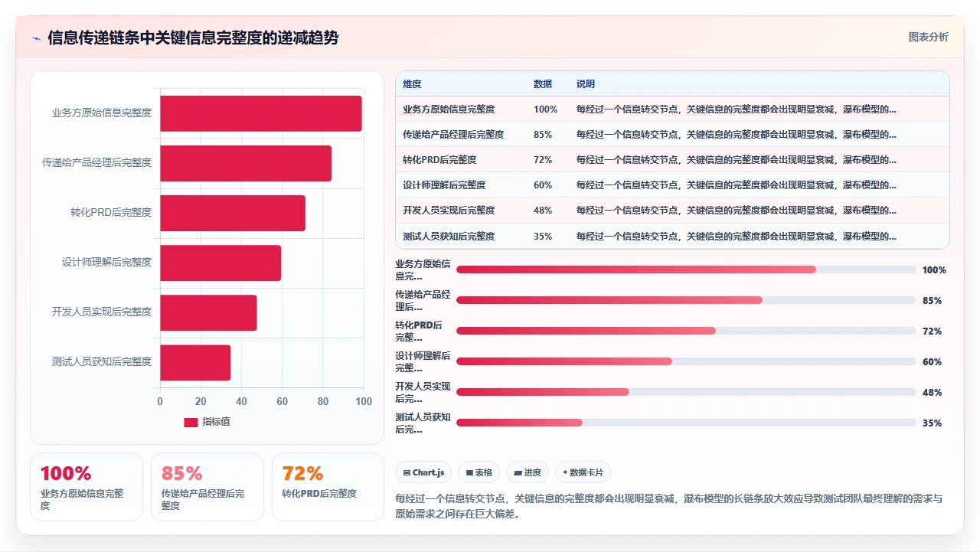
Task: Click the 35% value in the table
Action: 543,237
